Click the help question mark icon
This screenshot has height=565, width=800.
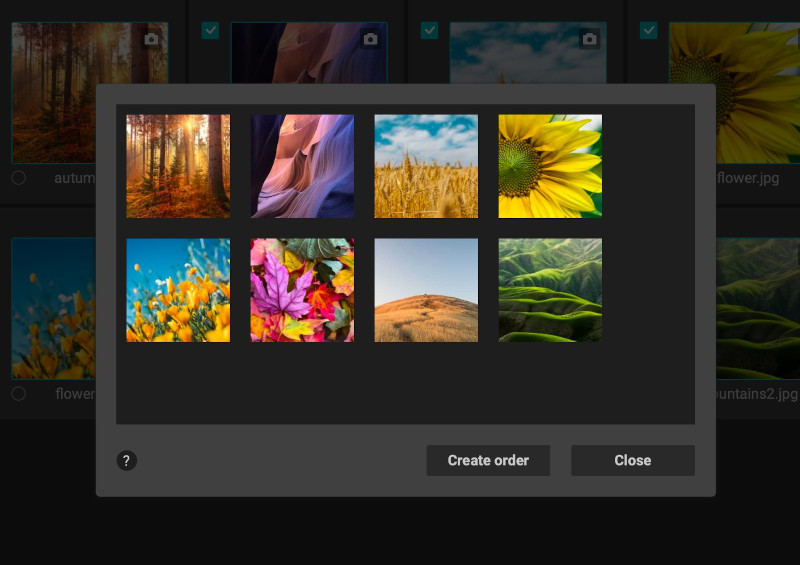tap(127, 460)
